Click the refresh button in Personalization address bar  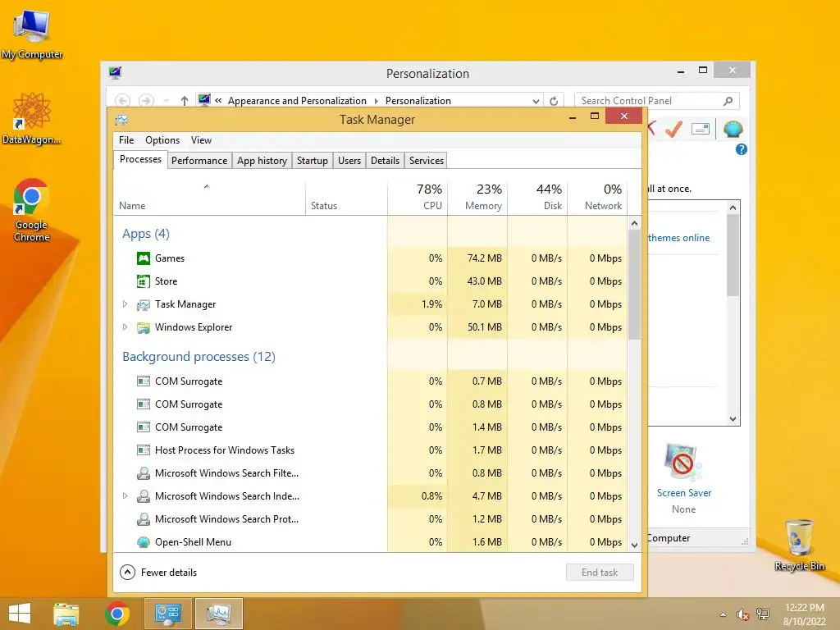click(554, 101)
